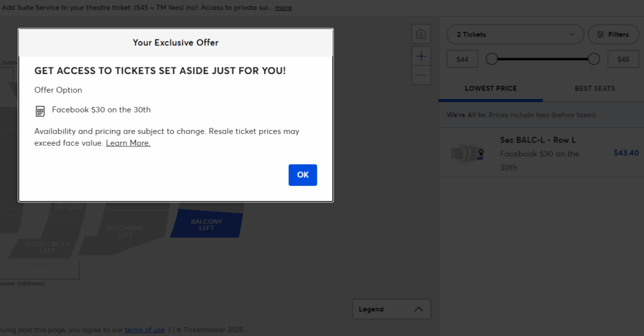
Task: Select the Balcony Left section on map
Action: pyautogui.click(x=206, y=224)
